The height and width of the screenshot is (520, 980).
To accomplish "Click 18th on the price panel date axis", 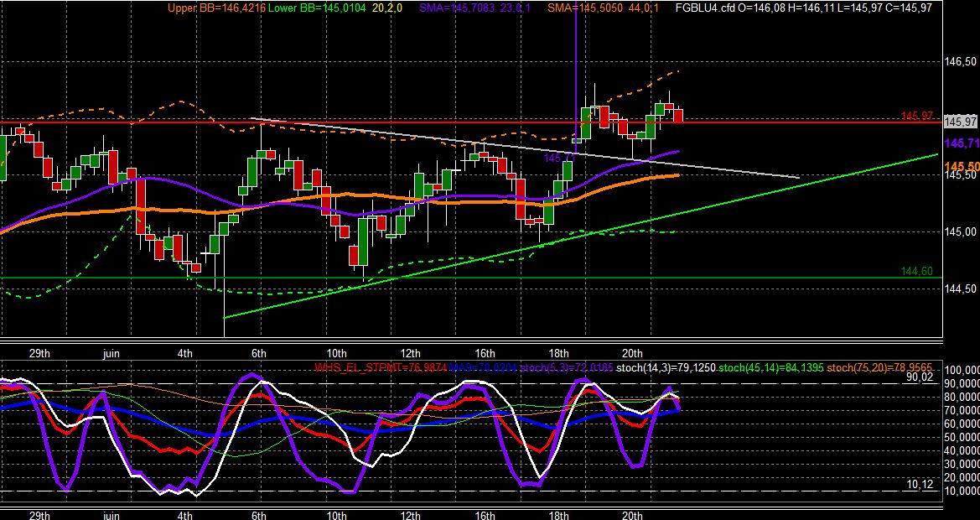I will [558, 353].
